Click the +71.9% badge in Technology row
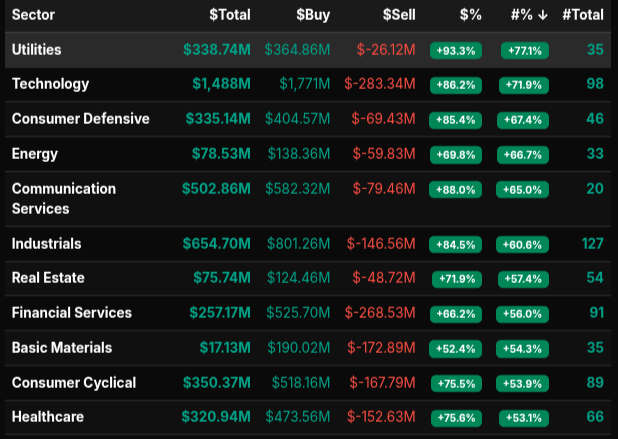This screenshot has height=439, width=618. (525, 85)
